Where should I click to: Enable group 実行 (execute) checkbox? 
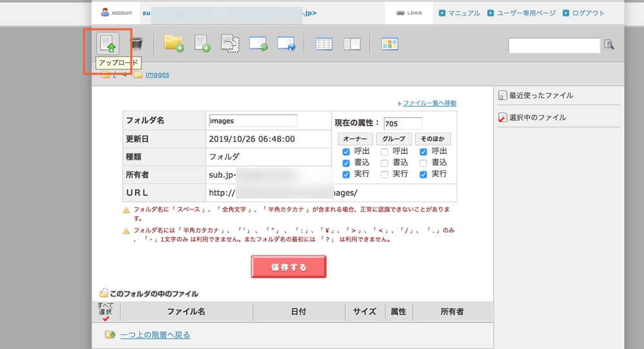pos(384,175)
